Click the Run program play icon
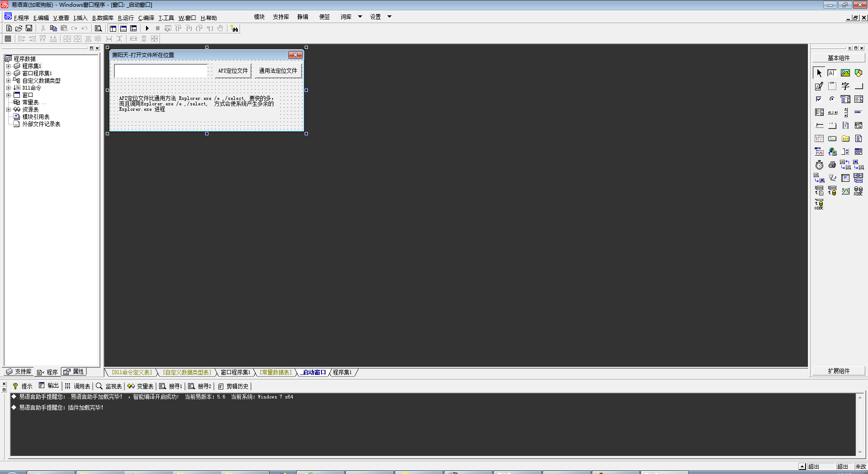Image resolution: width=868 pixels, height=474 pixels. (147, 28)
